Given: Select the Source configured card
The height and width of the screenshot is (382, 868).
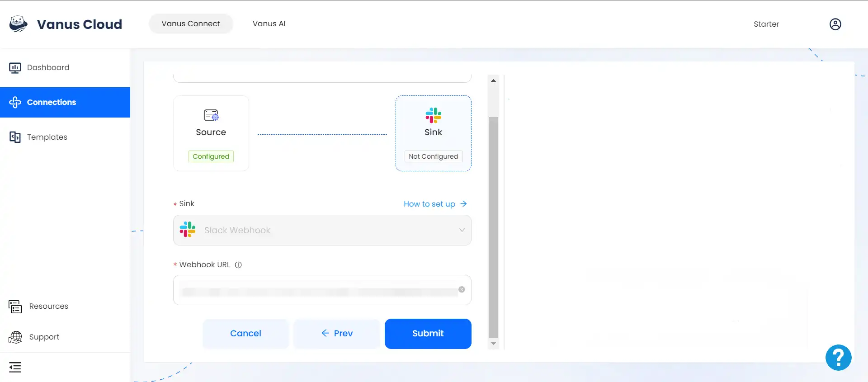Looking at the screenshot, I should click(211, 133).
